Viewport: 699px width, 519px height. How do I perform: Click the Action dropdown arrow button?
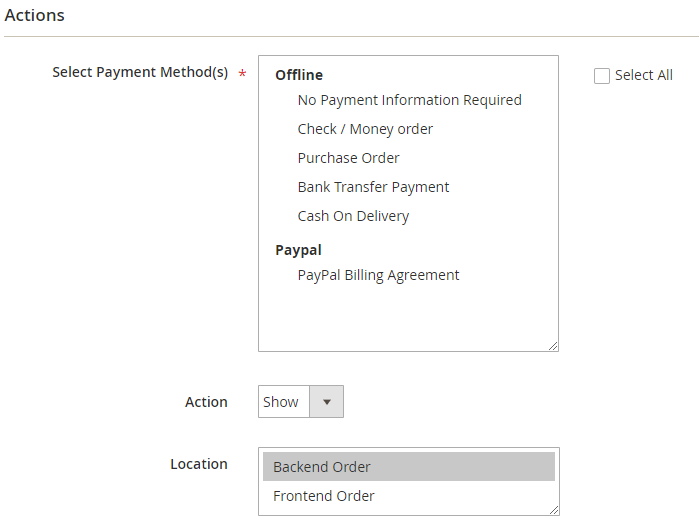(x=326, y=402)
